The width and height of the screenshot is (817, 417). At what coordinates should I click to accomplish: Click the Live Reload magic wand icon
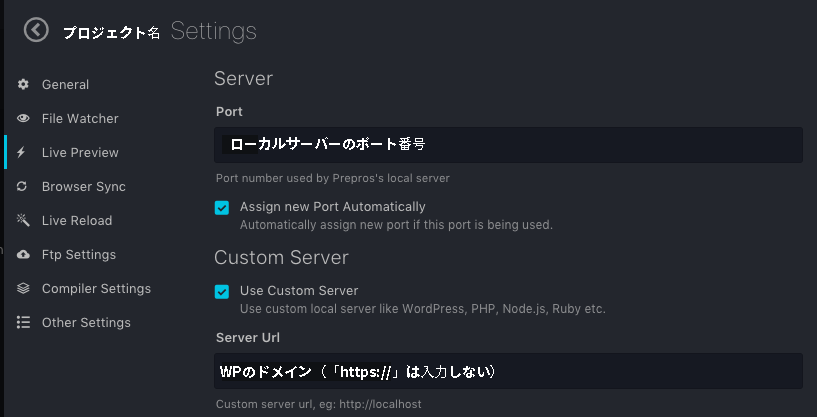[23, 220]
